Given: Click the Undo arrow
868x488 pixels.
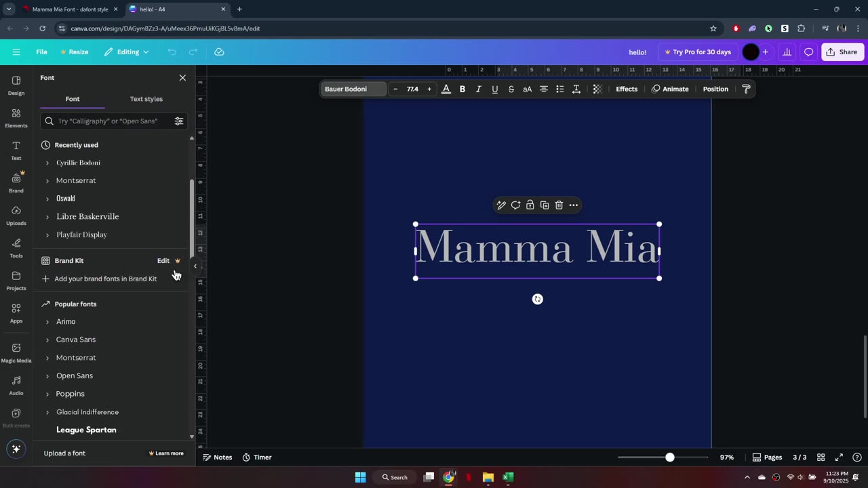Looking at the screenshot, I should click(x=172, y=52).
